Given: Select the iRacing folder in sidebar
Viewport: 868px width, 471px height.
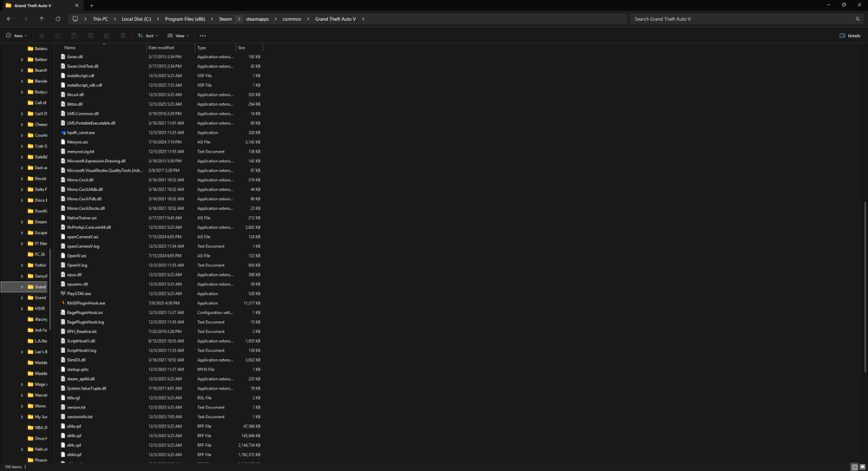Looking at the screenshot, I should [37, 319].
